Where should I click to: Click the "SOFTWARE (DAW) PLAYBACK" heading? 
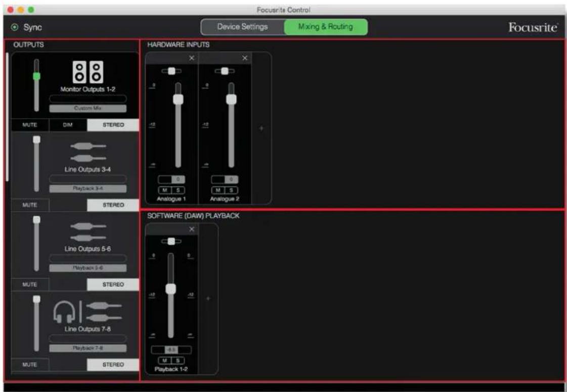[x=193, y=216]
